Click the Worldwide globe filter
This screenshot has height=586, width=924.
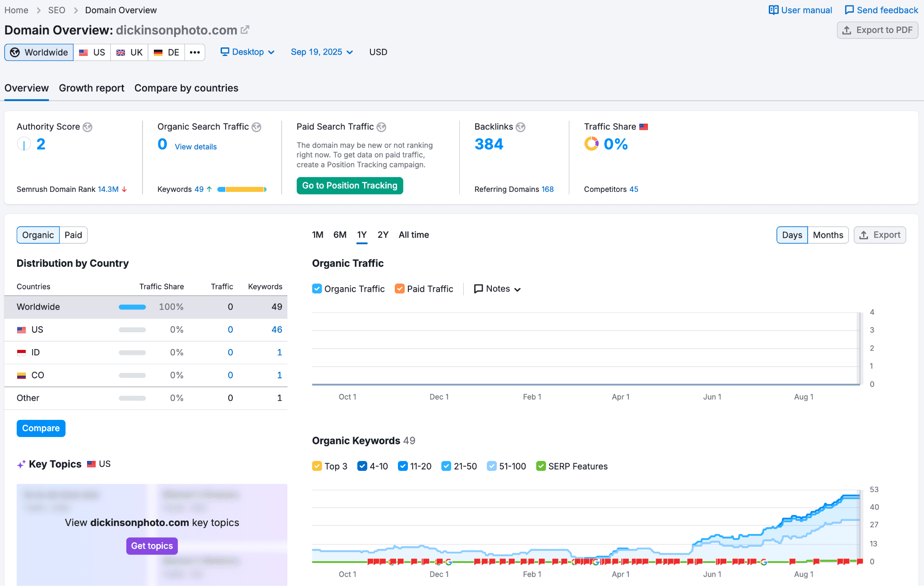pyautogui.click(x=39, y=52)
